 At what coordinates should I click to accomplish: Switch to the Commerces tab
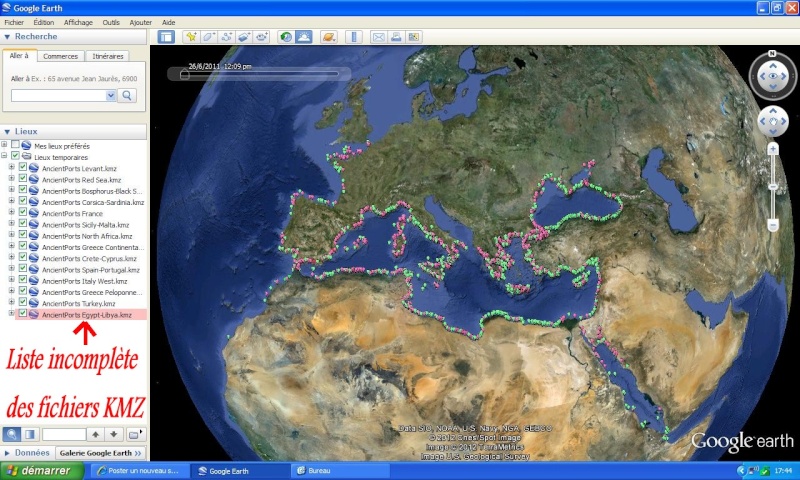(x=60, y=56)
